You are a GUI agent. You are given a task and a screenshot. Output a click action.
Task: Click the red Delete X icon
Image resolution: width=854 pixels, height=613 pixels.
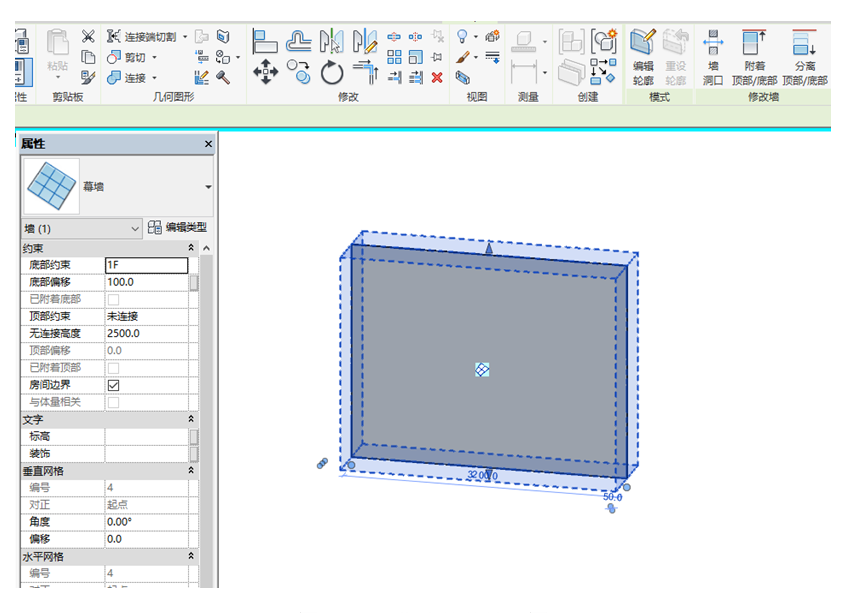click(437, 77)
